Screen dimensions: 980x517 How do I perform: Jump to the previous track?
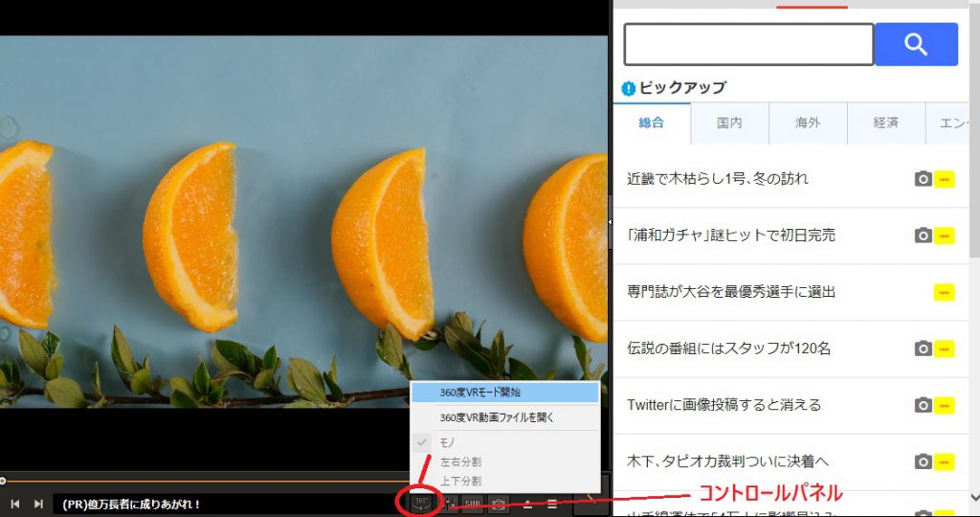click(x=15, y=504)
